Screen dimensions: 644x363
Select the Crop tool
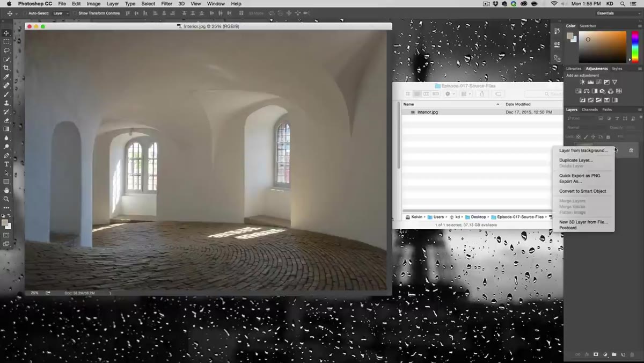pos(6,68)
